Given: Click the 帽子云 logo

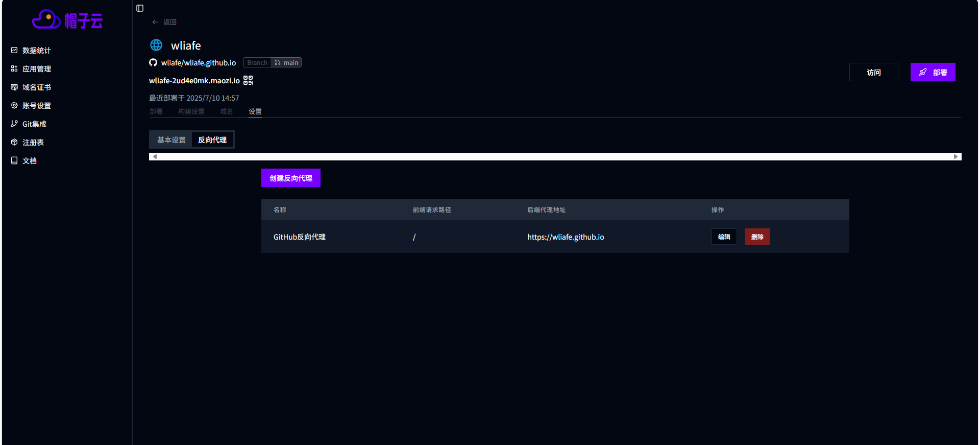Looking at the screenshot, I should click(x=67, y=20).
